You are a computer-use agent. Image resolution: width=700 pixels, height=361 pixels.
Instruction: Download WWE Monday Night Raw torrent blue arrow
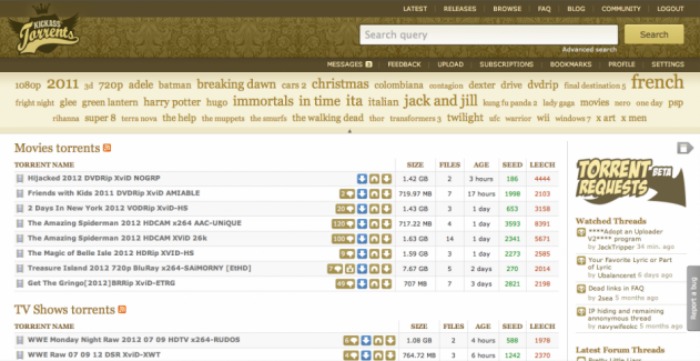point(366,340)
